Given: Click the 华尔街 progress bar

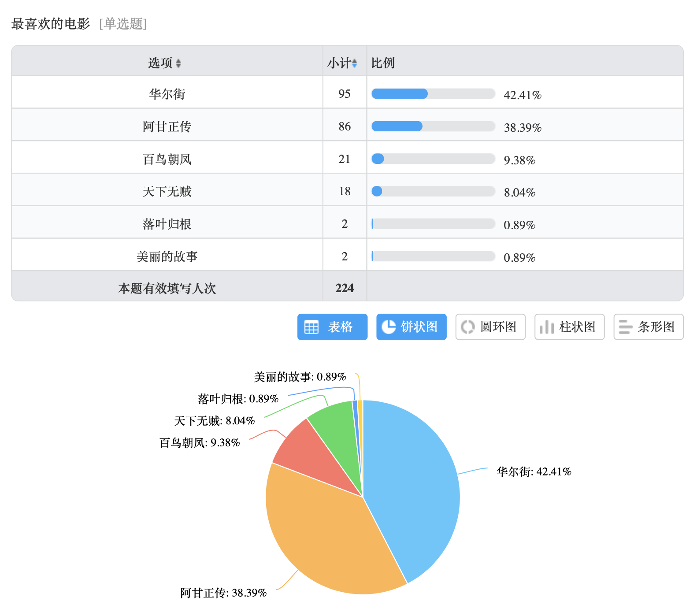Looking at the screenshot, I should click(434, 94).
